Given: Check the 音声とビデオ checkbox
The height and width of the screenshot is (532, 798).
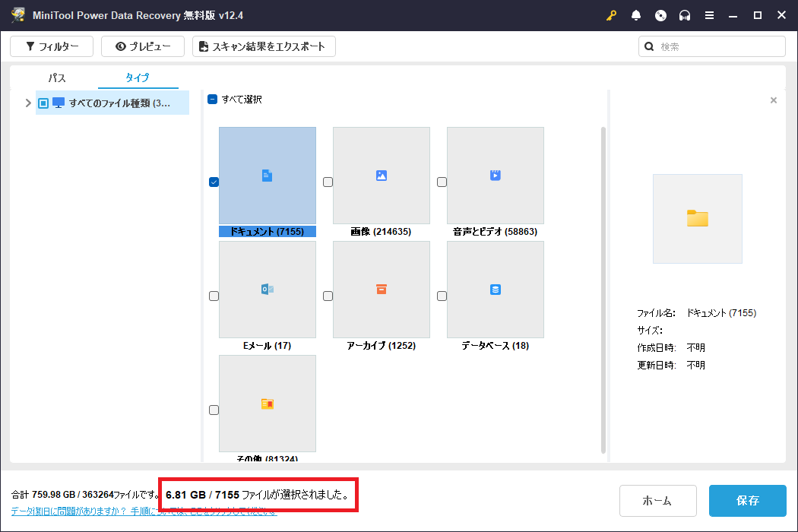Looking at the screenshot, I should tap(442, 182).
